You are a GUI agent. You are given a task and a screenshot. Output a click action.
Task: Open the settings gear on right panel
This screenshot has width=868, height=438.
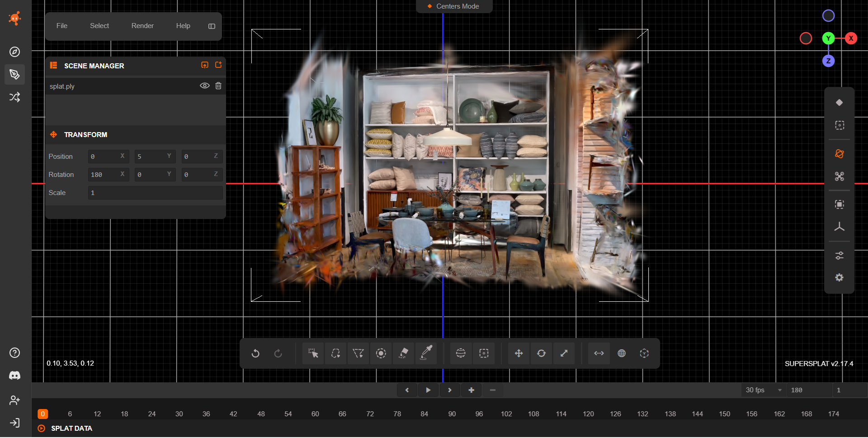point(840,278)
